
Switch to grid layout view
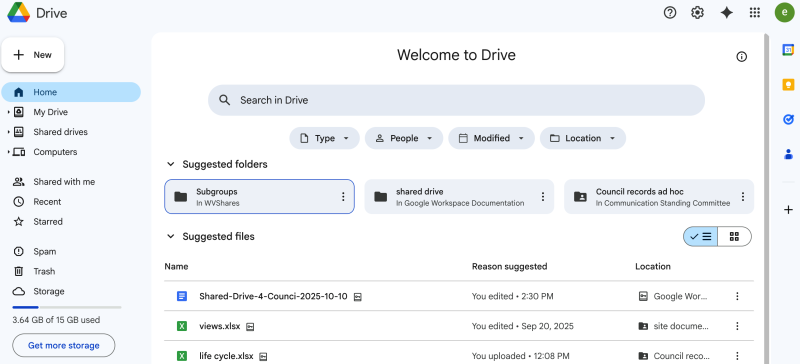click(x=734, y=236)
